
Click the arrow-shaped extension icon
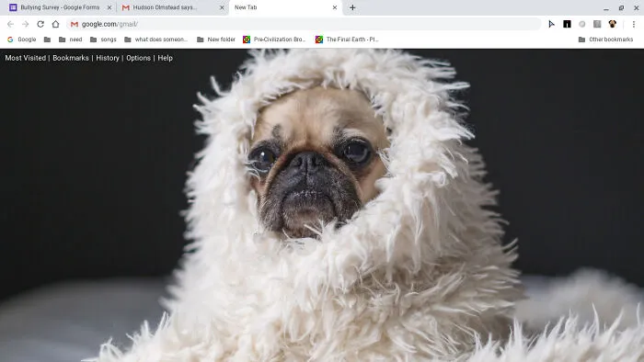tap(552, 24)
